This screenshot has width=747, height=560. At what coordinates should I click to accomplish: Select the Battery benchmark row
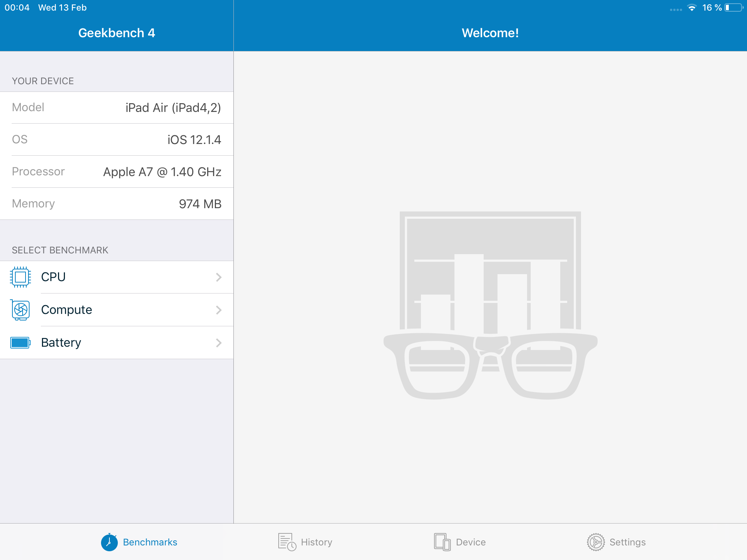coord(117,343)
